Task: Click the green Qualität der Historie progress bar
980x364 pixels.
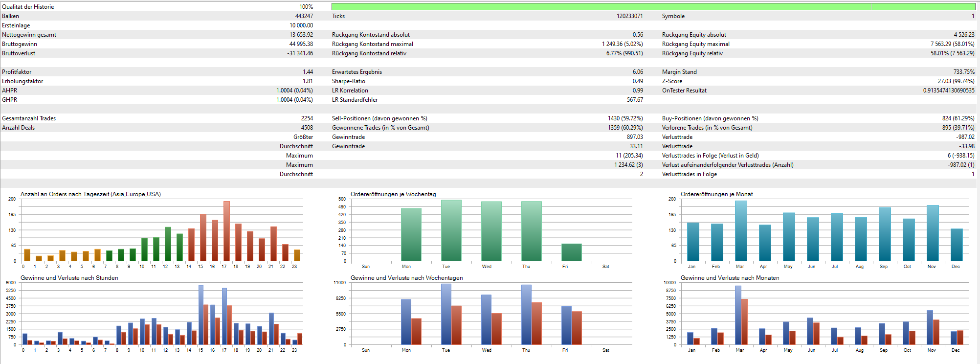Action: point(653,7)
